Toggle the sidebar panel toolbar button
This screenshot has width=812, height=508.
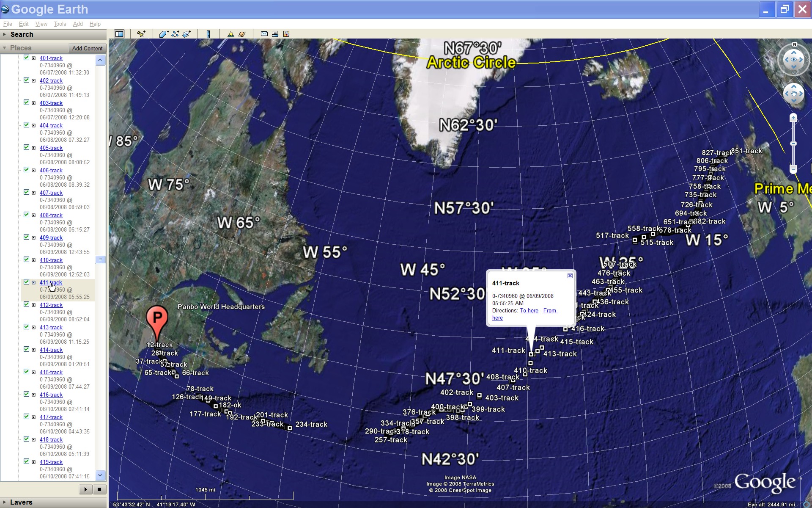[x=119, y=34]
